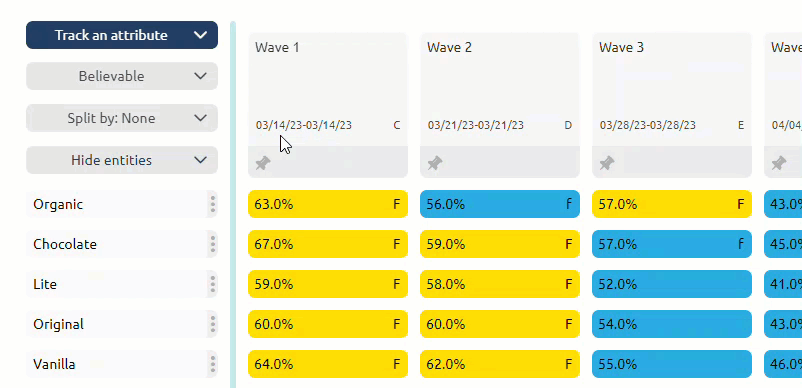Open the Lite row three-dot menu
This screenshot has width=802, height=388.
pyautogui.click(x=213, y=284)
